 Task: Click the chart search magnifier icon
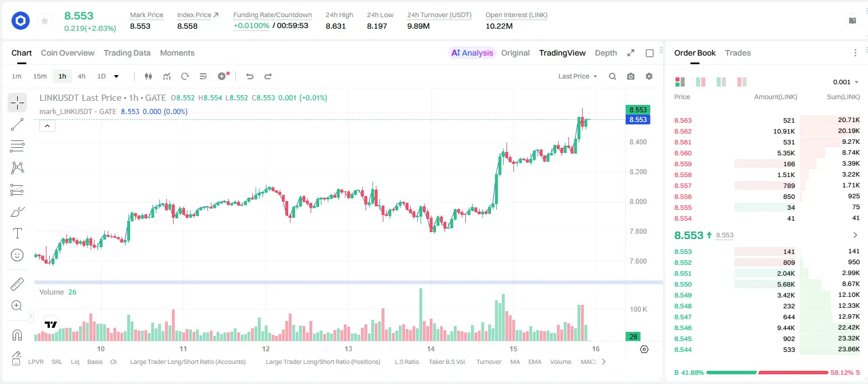pyautogui.click(x=612, y=76)
